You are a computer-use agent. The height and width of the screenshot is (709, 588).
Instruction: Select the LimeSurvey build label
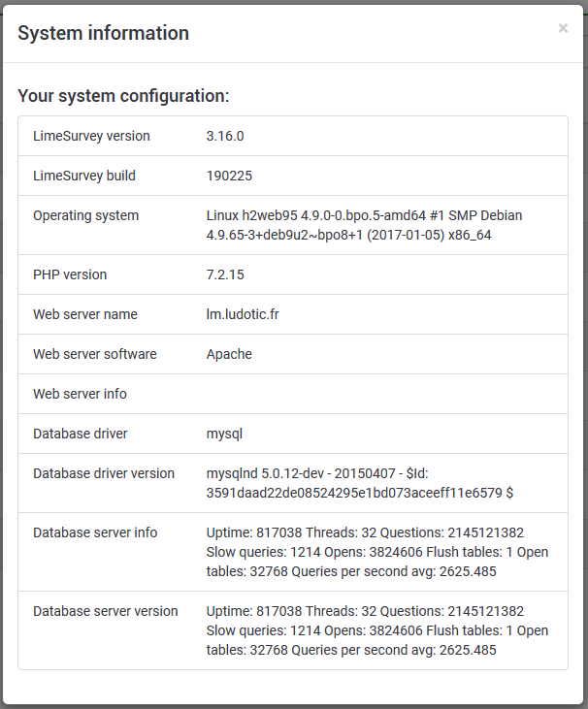coord(84,176)
